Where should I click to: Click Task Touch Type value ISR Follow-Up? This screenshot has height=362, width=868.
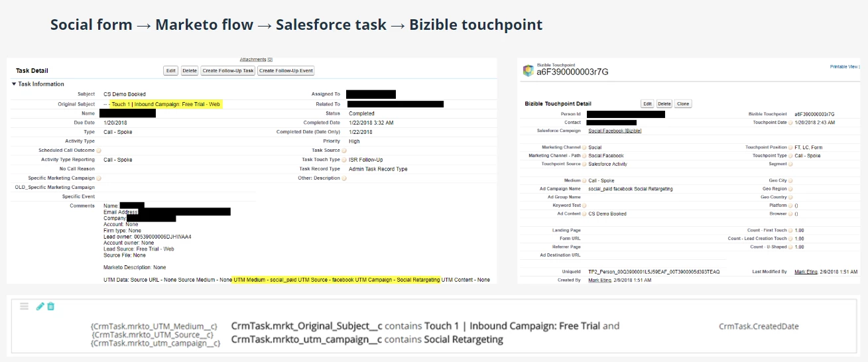(366, 160)
